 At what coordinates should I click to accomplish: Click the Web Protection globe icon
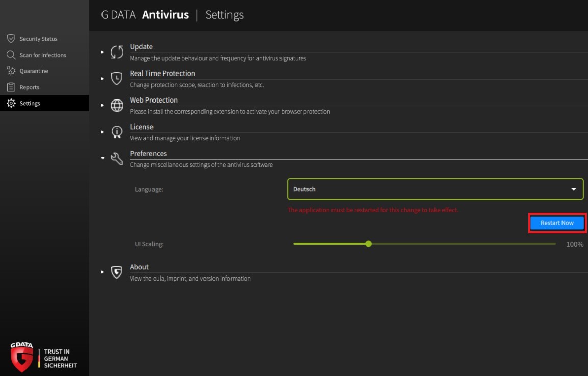pos(117,106)
